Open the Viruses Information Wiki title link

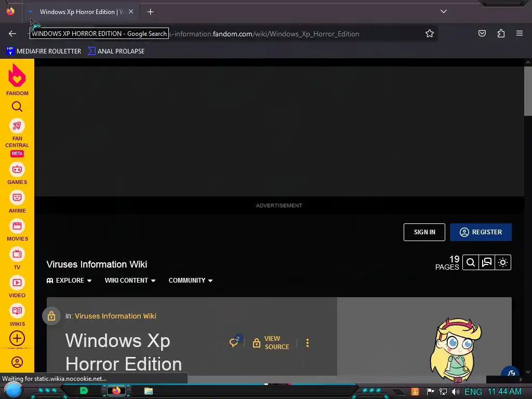coord(97,264)
